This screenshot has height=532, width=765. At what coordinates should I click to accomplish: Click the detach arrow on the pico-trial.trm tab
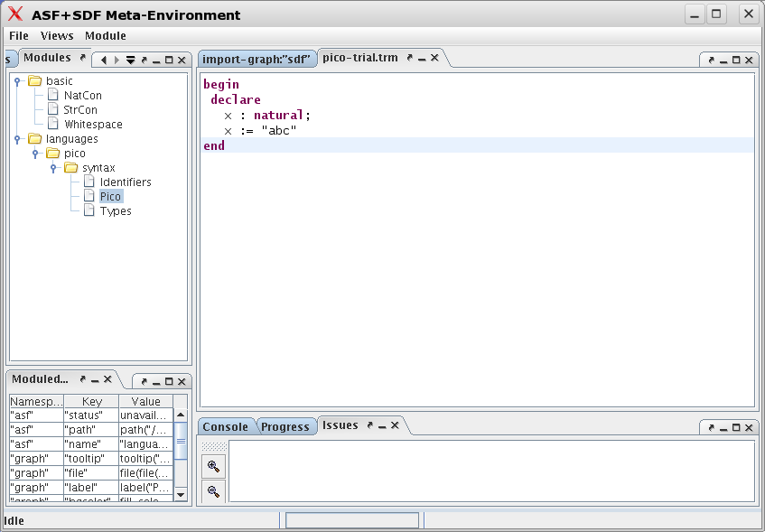(x=411, y=56)
